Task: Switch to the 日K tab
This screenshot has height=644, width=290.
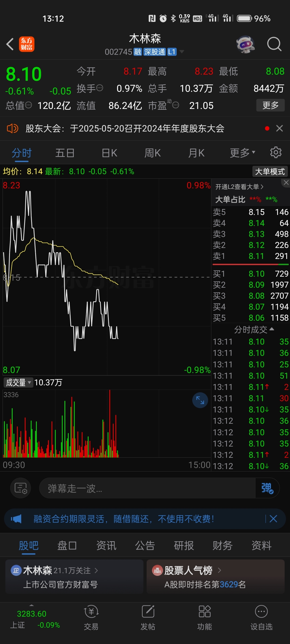Action: click(x=110, y=153)
